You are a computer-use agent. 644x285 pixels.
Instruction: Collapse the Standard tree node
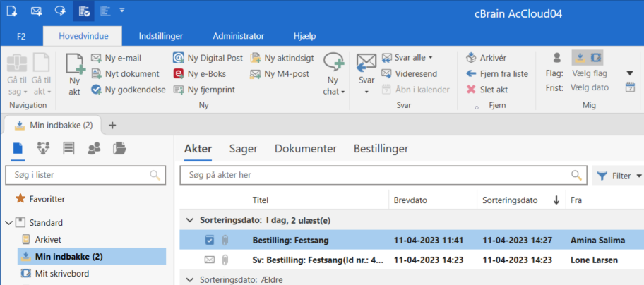8,222
